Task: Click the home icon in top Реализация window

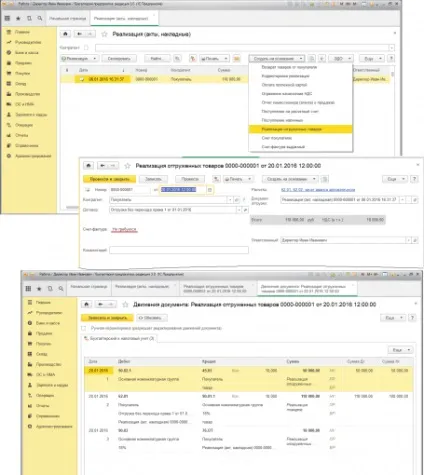Action: click(x=65, y=34)
